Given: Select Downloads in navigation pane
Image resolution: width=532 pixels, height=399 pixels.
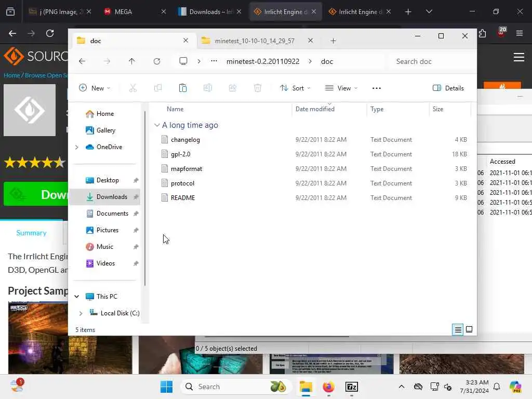Looking at the screenshot, I should [x=105, y=197].
